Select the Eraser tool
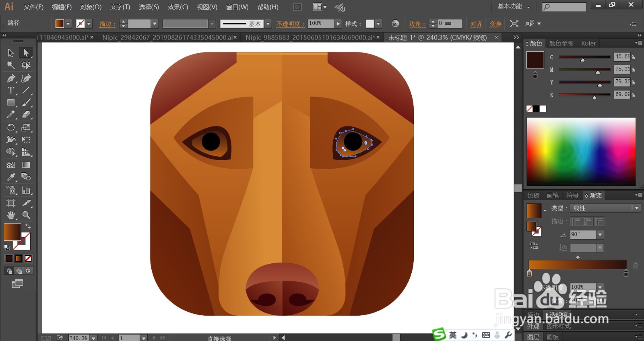The image size is (644, 341). point(26,115)
